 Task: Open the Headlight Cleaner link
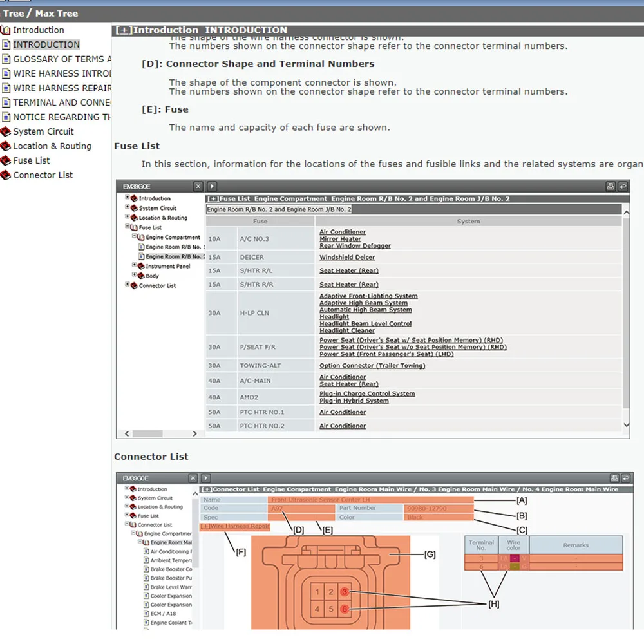click(347, 330)
